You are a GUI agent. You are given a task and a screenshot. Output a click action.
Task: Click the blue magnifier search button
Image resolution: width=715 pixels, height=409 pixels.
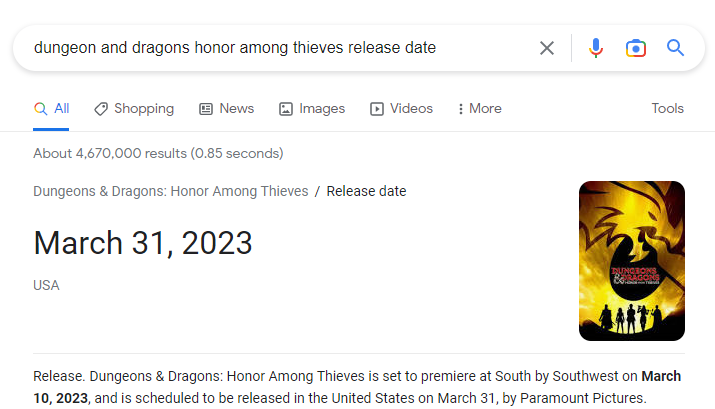tap(675, 48)
